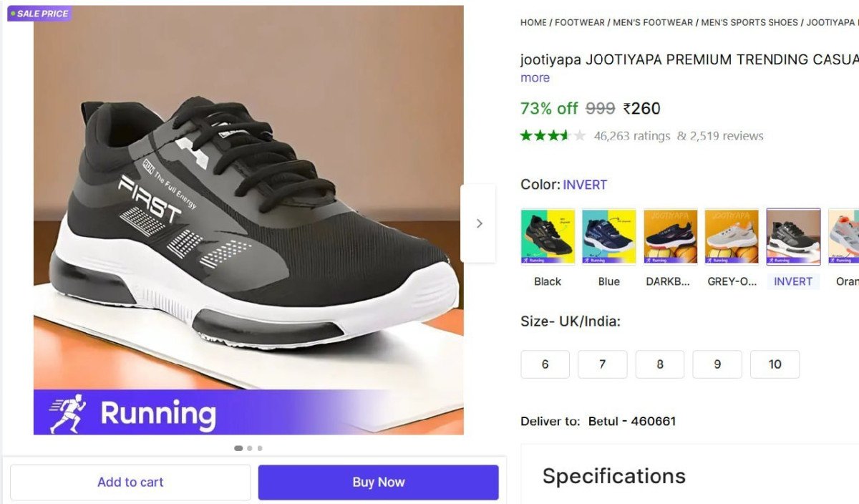The width and height of the screenshot is (859, 504).
Task: Click the next image arrow chevron
Action: point(479,223)
